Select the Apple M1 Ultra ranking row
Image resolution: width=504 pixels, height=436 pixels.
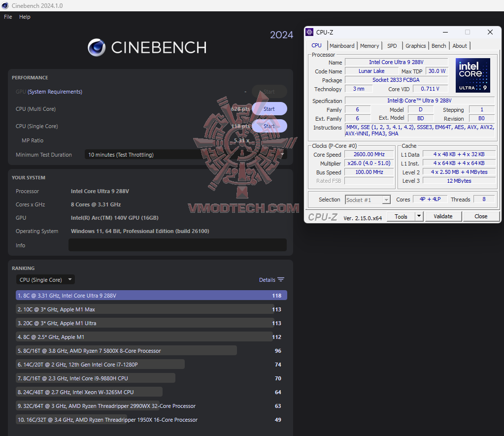tap(151, 323)
